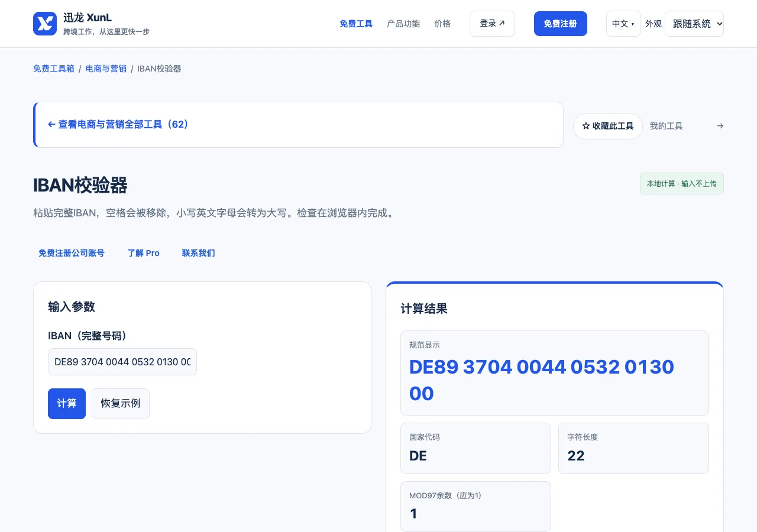
Task: Open the 价格 menu item
Action: 442,24
